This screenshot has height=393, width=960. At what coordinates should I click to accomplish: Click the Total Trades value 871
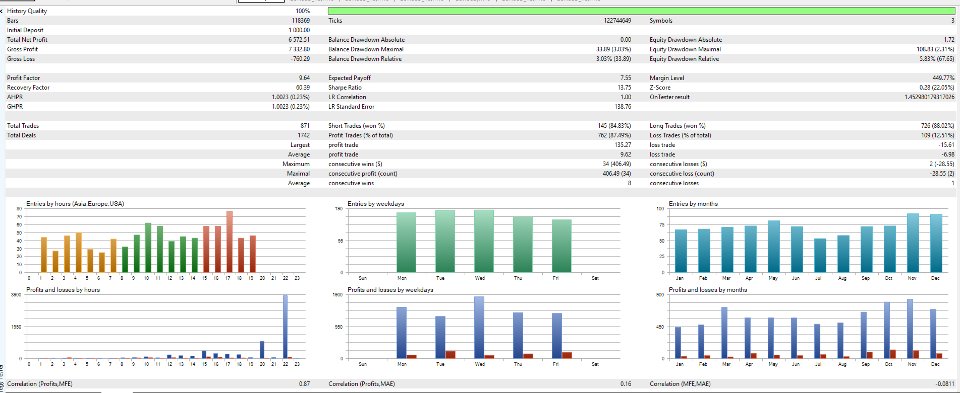(305, 125)
